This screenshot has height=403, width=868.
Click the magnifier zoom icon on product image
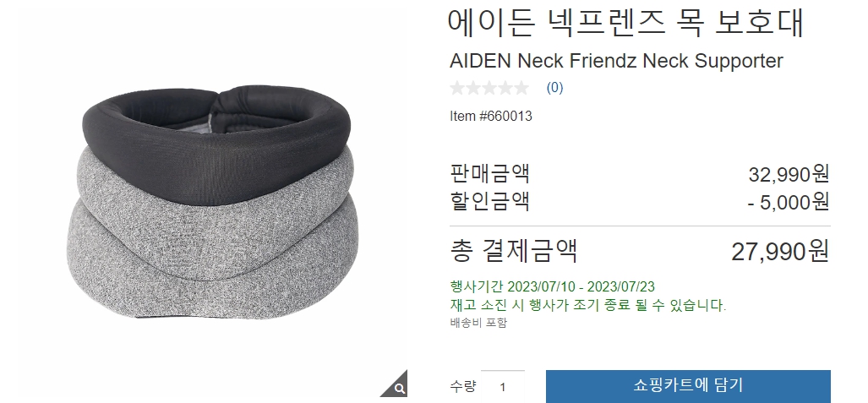click(397, 386)
